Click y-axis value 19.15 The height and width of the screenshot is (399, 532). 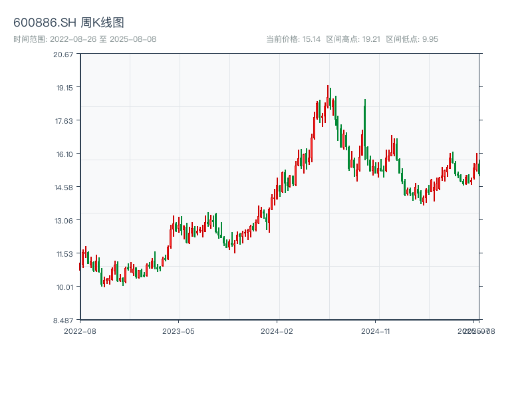point(65,88)
